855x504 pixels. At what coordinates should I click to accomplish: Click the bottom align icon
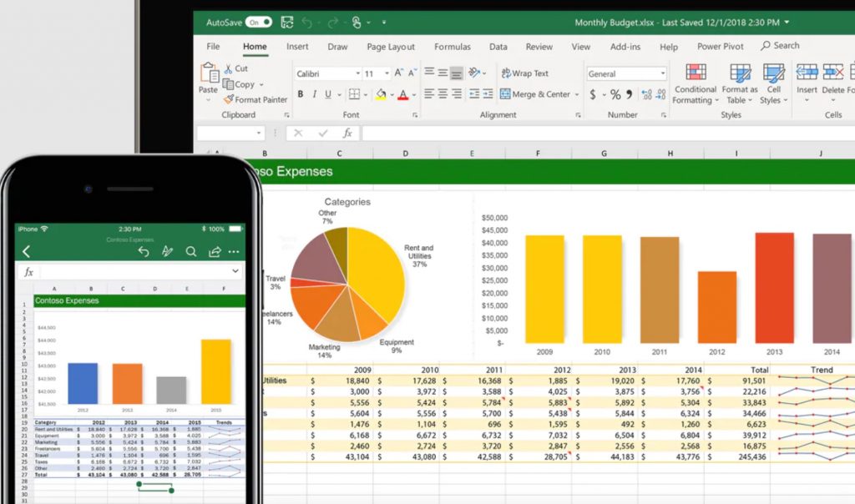pos(457,73)
